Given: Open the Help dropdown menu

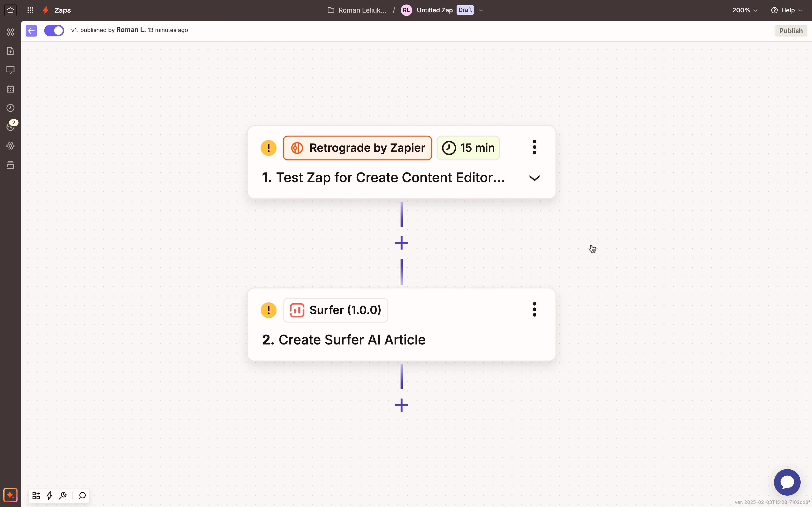Looking at the screenshot, I should pyautogui.click(x=787, y=10).
